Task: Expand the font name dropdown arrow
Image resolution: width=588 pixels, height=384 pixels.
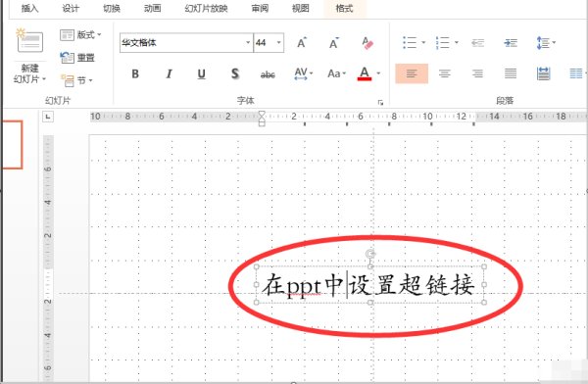Action: 248,42
